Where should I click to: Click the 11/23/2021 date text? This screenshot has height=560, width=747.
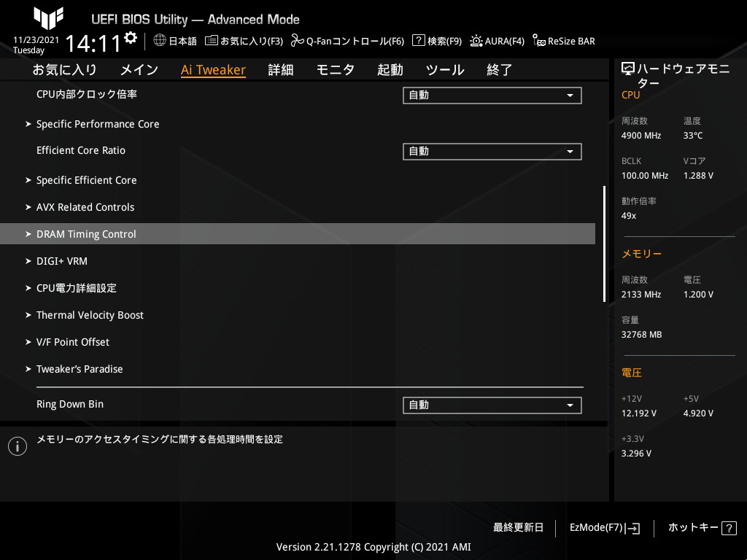(36, 40)
